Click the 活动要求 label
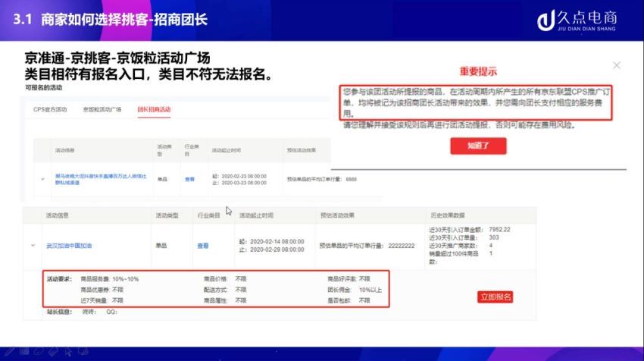644x361 pixels. pyautogui.click(x=59, y=279)
